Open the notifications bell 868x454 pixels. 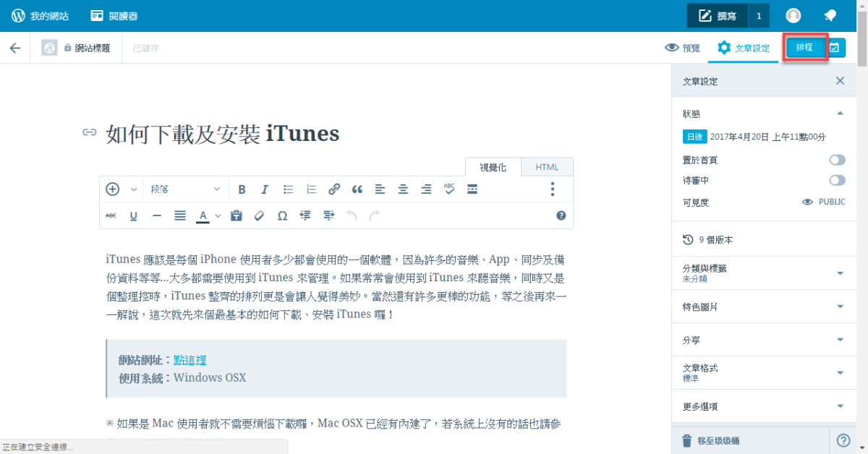pyautogui.click(x=830, y=16)
